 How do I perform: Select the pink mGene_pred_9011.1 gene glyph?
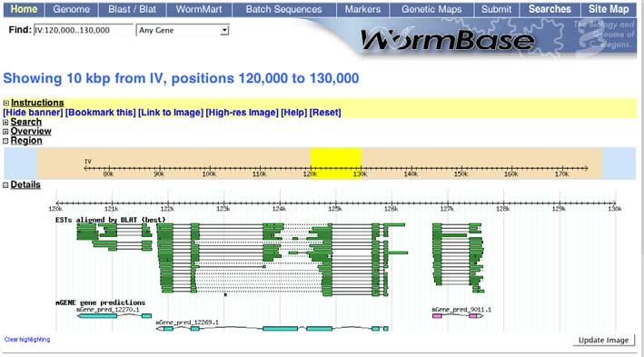point(458,316)
